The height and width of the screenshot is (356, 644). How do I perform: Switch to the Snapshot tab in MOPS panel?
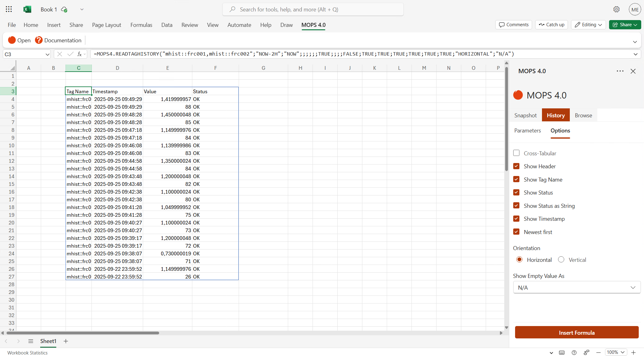(525, 115)
